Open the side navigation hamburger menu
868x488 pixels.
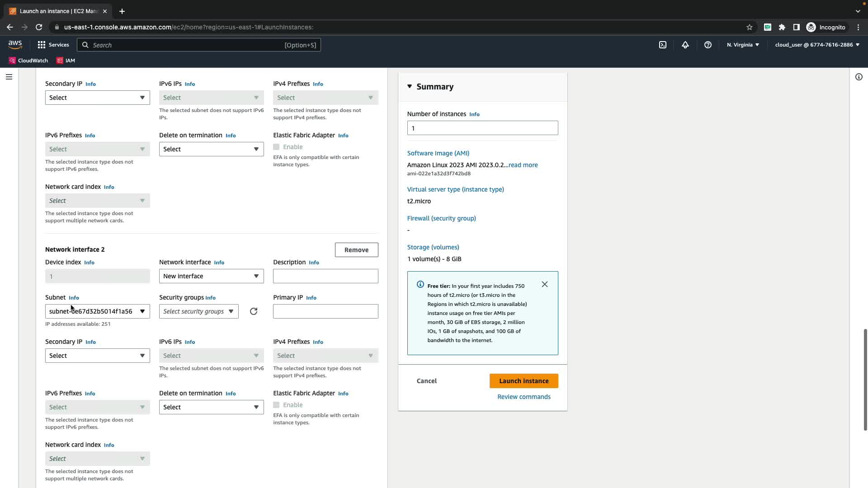pos(9,77)
